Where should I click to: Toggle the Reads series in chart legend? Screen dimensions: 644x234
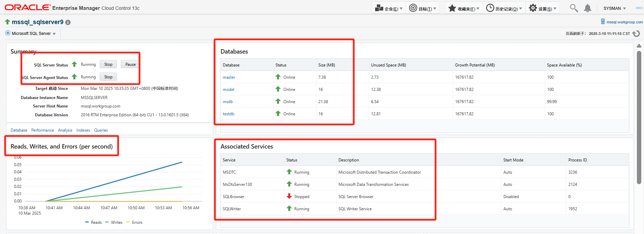pyautogui.click(x=93, y=222)
